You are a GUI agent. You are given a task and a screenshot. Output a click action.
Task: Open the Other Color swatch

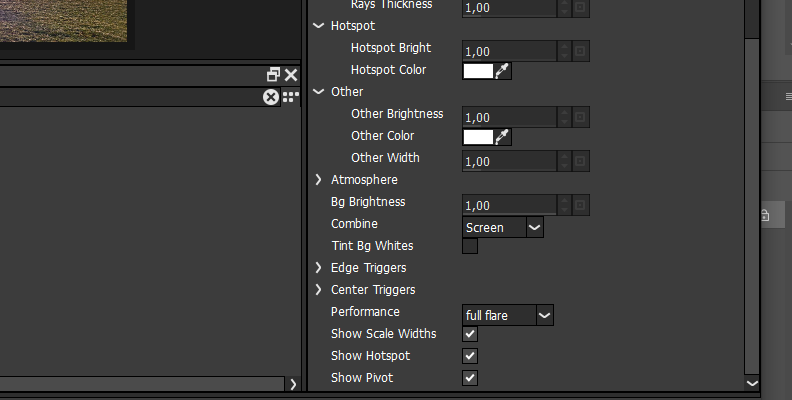click(478, 137)
